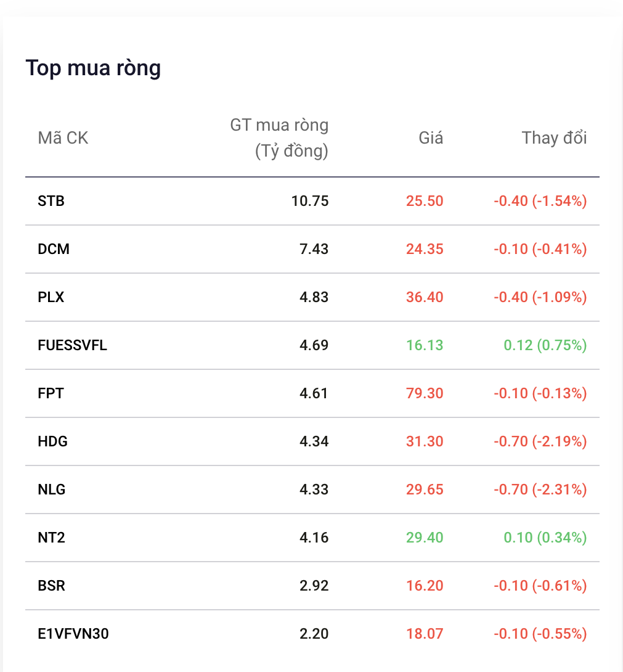Click FPT price value 79.30

coord(425,393)
